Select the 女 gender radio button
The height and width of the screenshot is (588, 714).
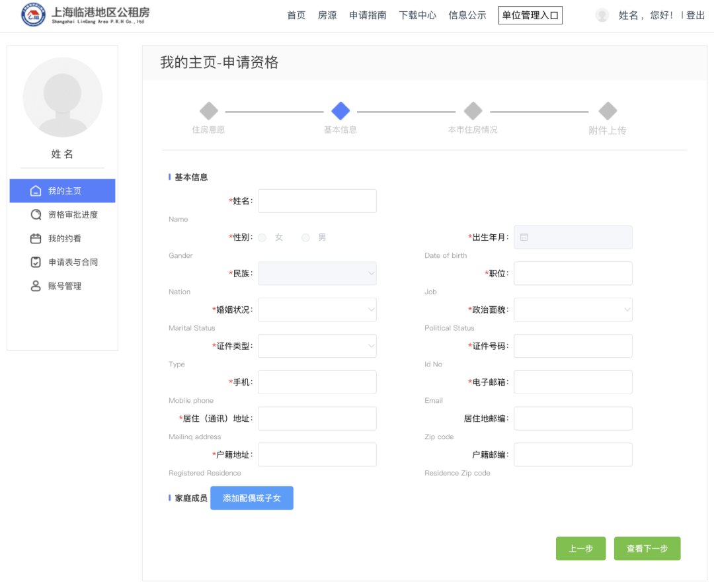[262, 237]
